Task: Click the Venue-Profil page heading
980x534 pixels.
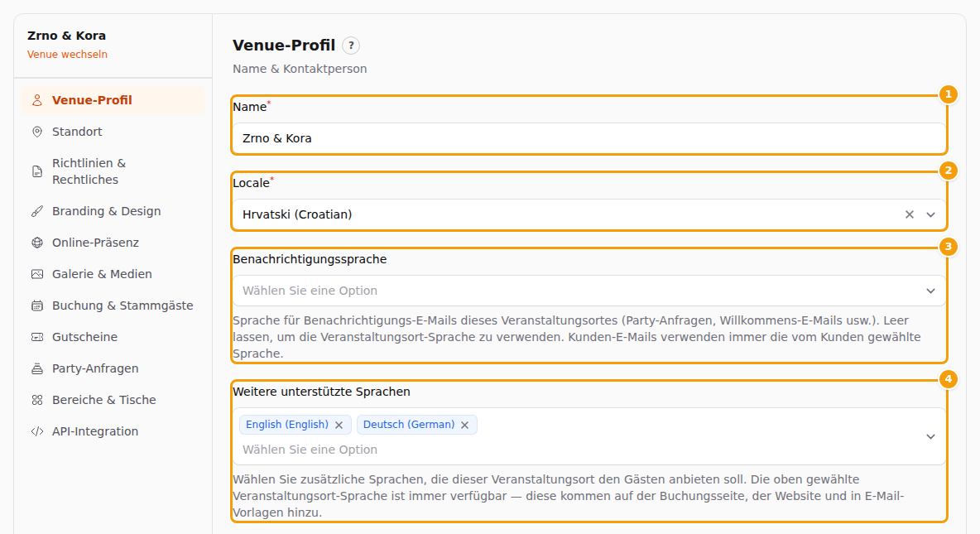Action: [x=284, y=46]
